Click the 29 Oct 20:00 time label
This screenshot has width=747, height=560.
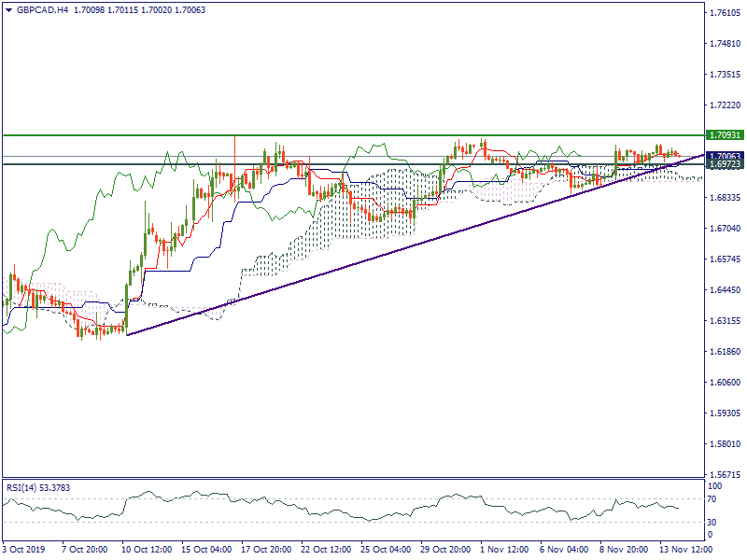pos(445,551)
